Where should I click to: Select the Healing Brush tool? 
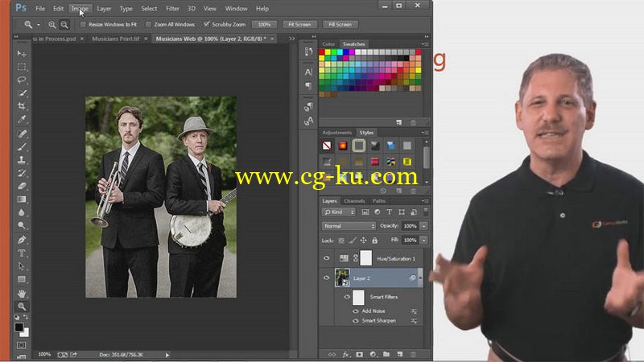[22, 134]
